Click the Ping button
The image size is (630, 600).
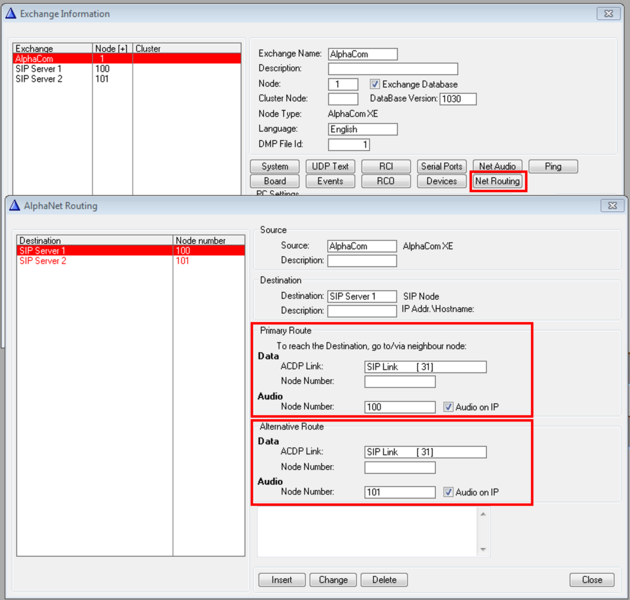[553, 166]
